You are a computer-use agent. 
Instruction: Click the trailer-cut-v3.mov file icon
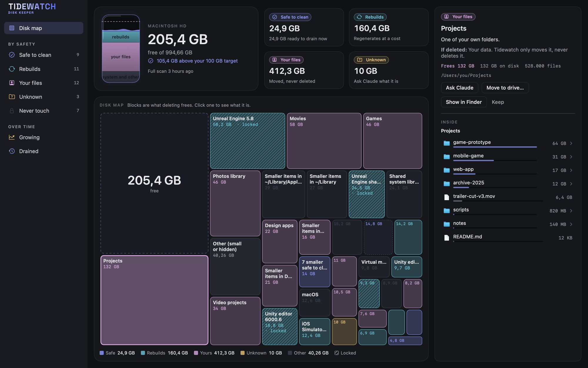[x=447, y=197]
